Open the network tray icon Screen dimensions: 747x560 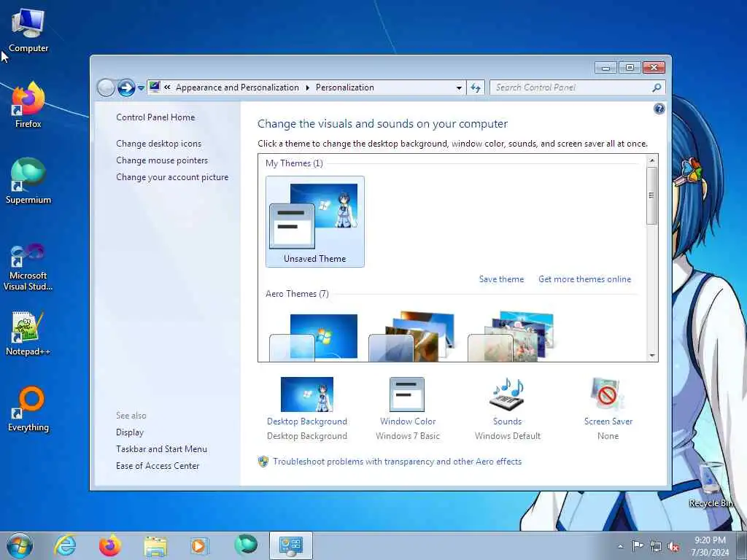[656, 546]
